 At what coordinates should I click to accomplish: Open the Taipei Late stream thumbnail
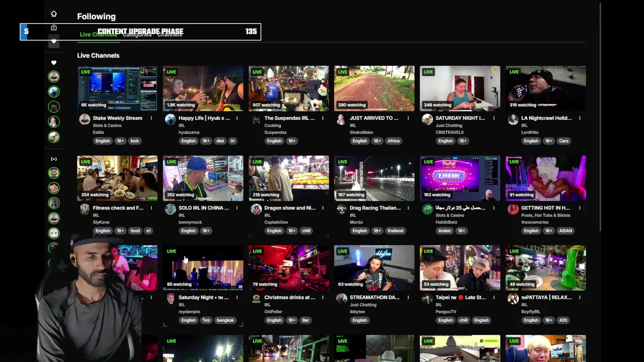point(460,267)
